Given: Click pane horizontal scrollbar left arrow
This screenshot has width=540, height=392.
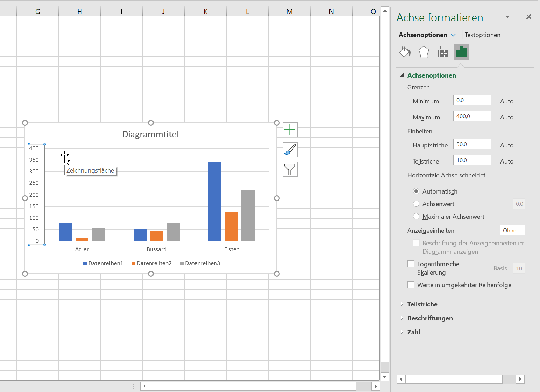Looking at the screenshot, I should click(401, 379).
